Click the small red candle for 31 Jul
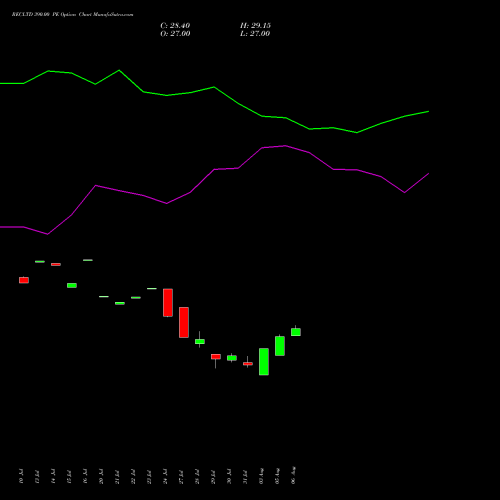This screenshot has width=500, height=500. pyautogui.click(x=248, y=364)
